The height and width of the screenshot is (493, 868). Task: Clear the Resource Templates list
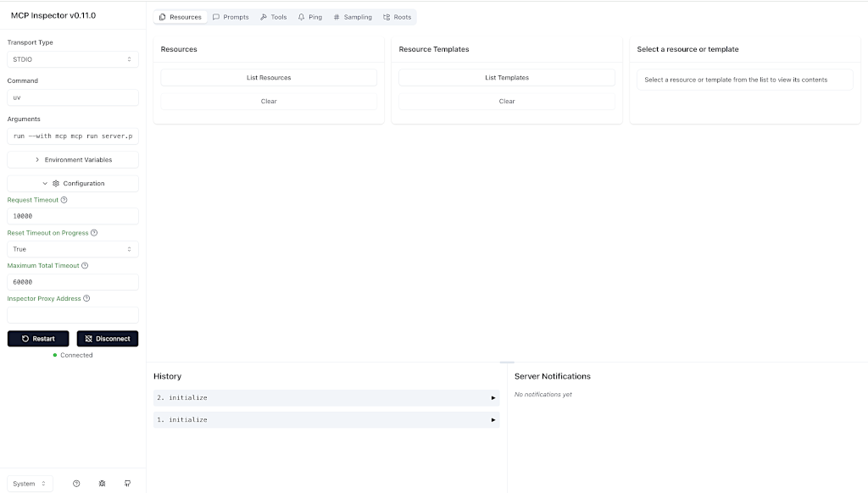point(507,102)
